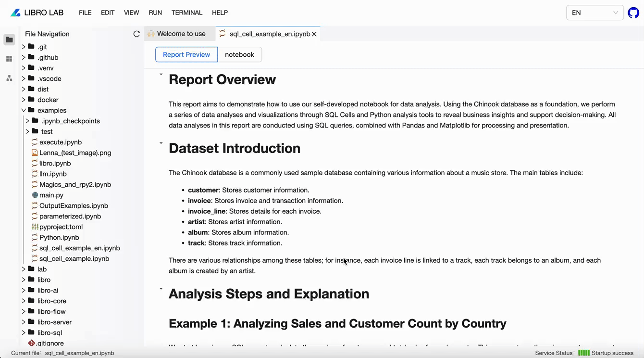Click the File Navigation panel title
Image resolution: width=644 pixels, height=358 pixels.
click(x=47, y=34)
